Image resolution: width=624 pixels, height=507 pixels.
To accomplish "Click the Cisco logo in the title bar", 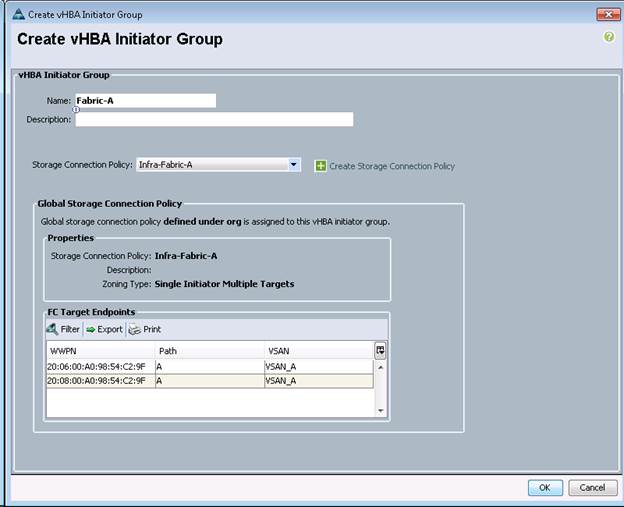I will (18, 15).
